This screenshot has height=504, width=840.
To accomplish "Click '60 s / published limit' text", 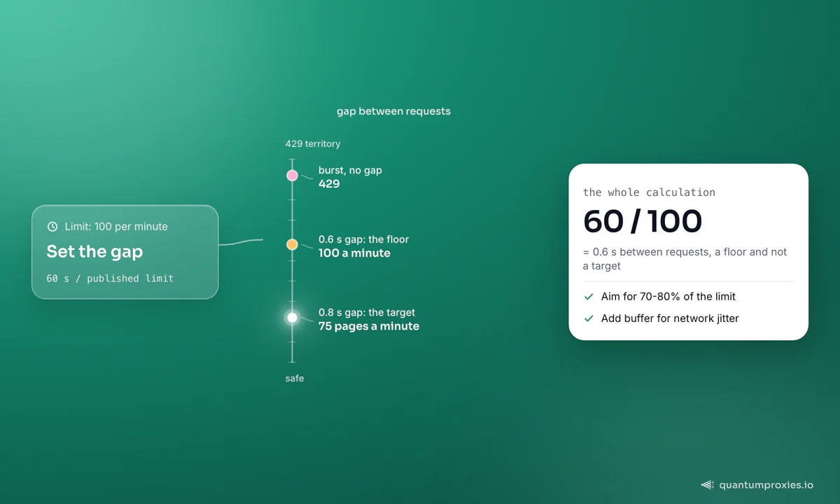I will (x=110, y=278).
